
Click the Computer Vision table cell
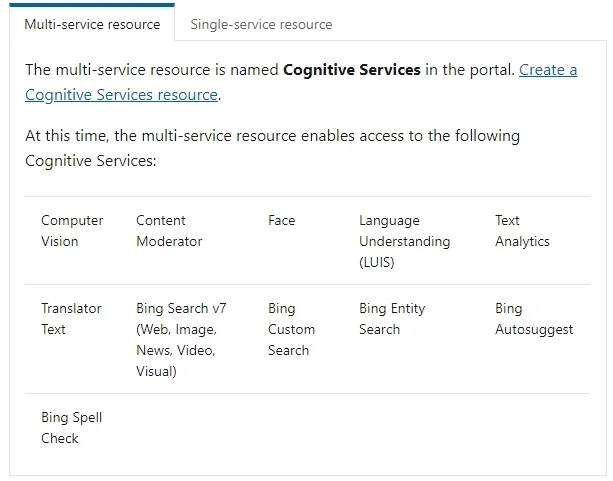tap(72, 231)
